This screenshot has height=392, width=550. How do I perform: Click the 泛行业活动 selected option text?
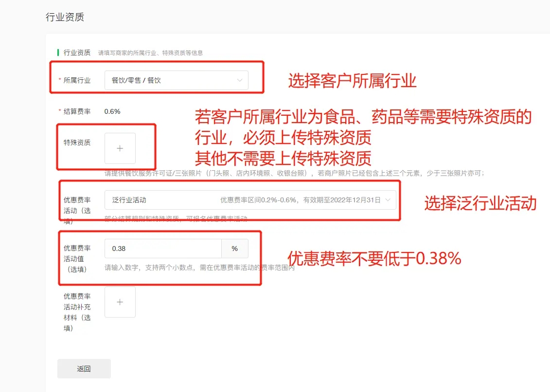(x=129, y=200)
